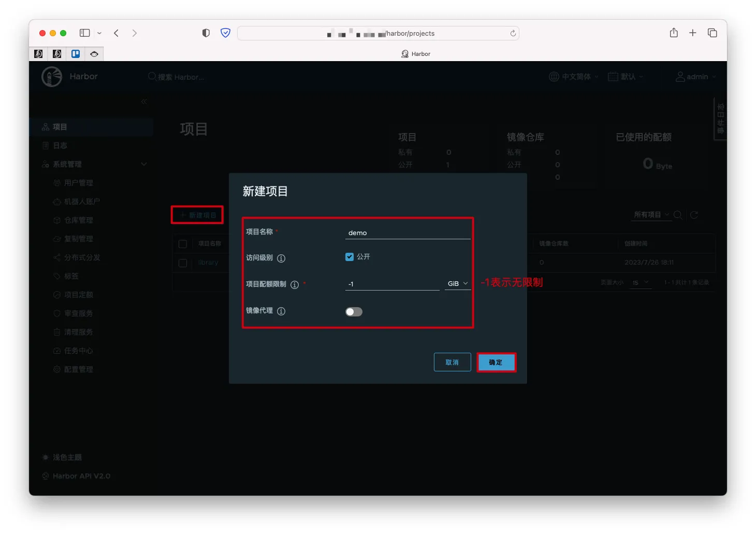Go back with the Safari back arrow
This screenshot has height=534, width=756.
pyautogui.click(x=117, y=33)
